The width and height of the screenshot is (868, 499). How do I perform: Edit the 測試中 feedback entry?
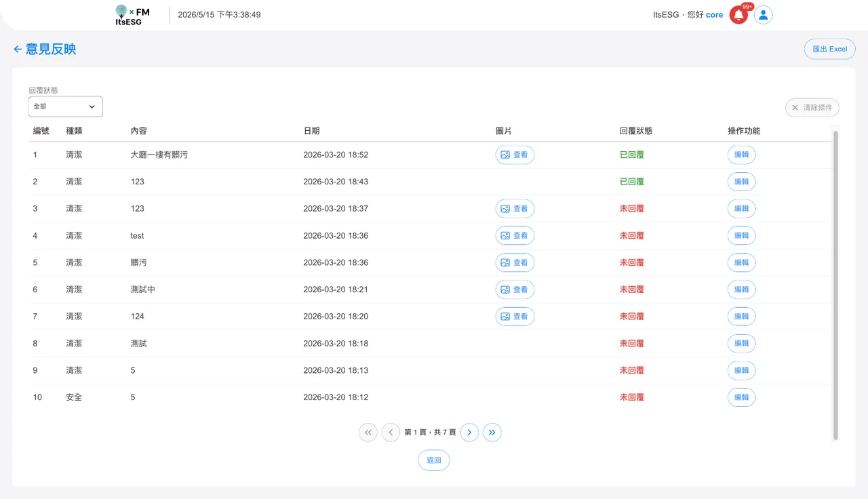[x=741, y=290]
